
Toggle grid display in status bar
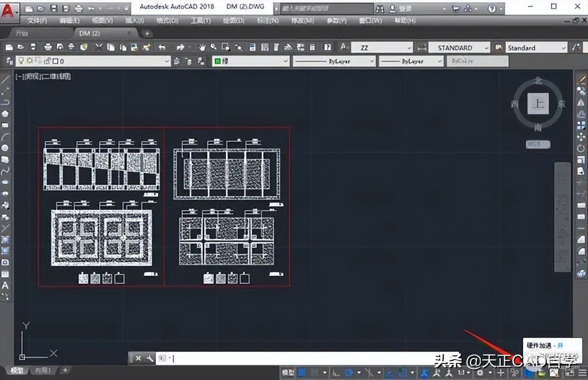[302, 373]
